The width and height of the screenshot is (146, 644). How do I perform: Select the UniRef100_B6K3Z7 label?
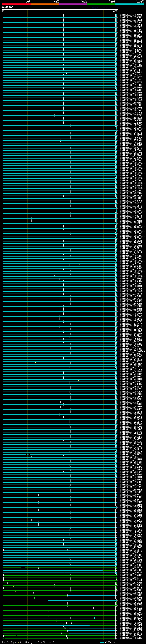(131, 617)
